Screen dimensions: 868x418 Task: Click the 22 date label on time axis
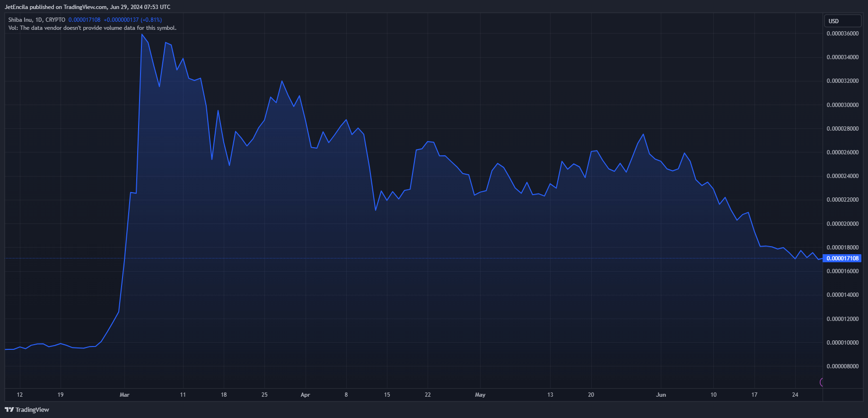(x=428, y=395)
